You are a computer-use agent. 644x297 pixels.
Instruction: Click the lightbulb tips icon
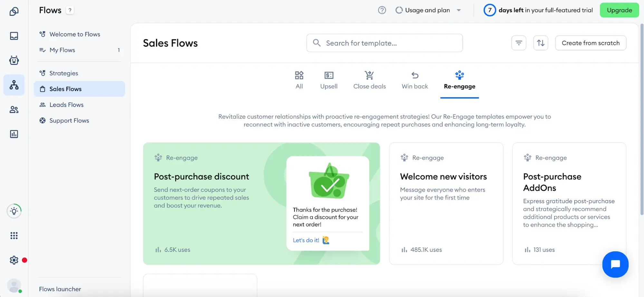14,211
